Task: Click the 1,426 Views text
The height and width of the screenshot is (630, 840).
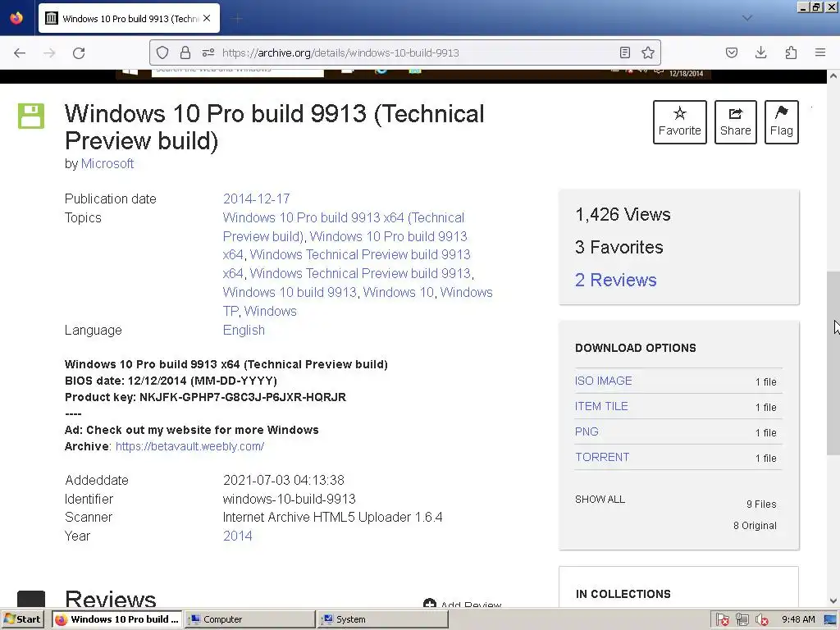Action: tap(623, 215)
